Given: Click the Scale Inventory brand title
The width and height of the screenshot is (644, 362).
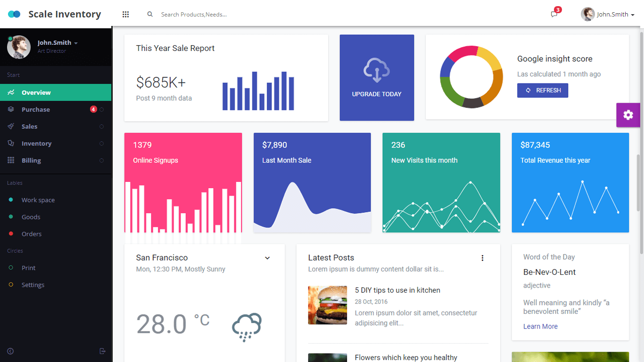Looking at the screenshot, I should [x=65, y=14].
